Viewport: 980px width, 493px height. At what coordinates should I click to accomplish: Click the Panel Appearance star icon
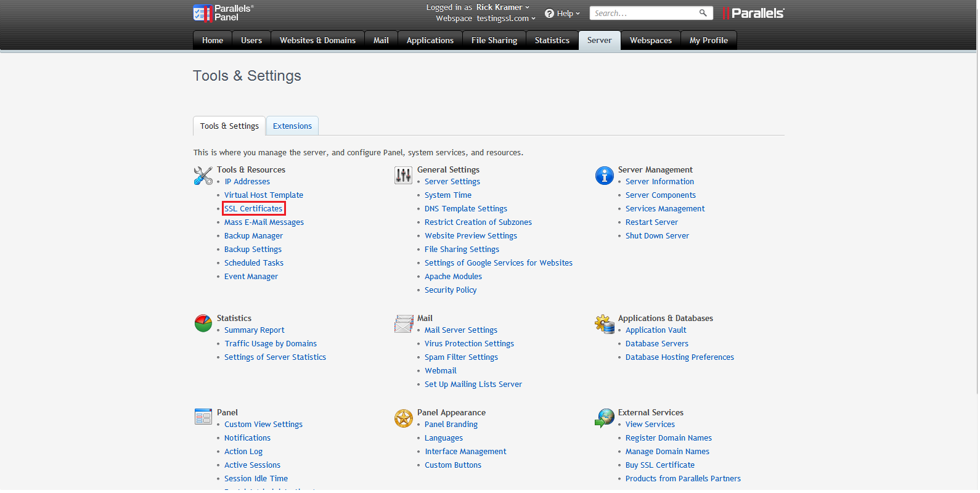[403, 418]
